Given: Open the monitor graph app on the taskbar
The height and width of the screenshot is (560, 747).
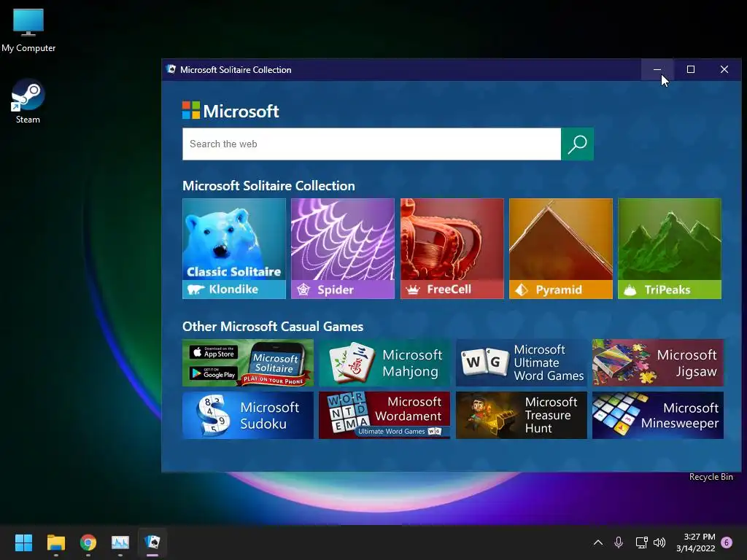Looking at the screenshot, I should pos(120,542).
